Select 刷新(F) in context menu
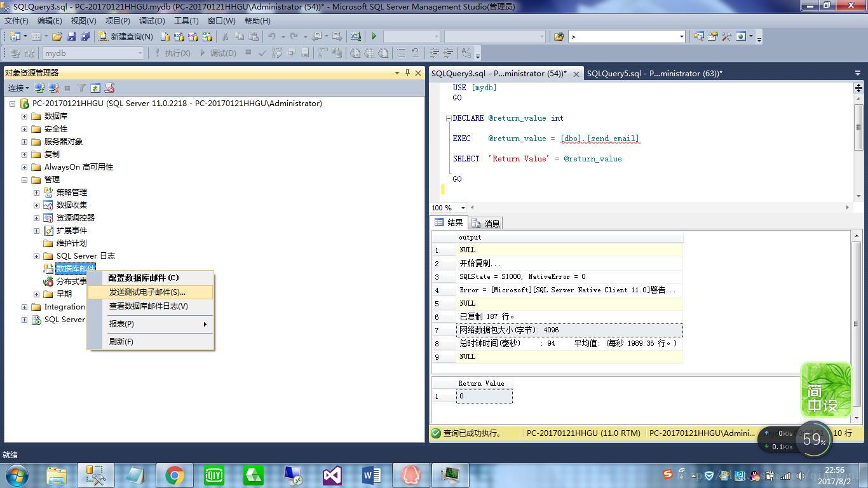Image resolution: width=868 pixels, height=488 pixels. click(151, 342)
